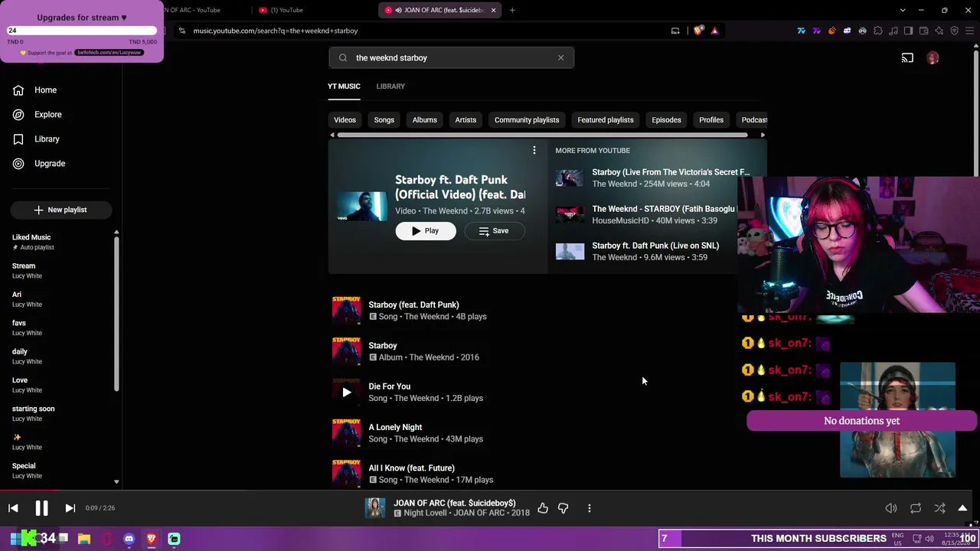Show next filter chips with right arrow
This screenshot has width=980, height=551.
click(763, 135)
